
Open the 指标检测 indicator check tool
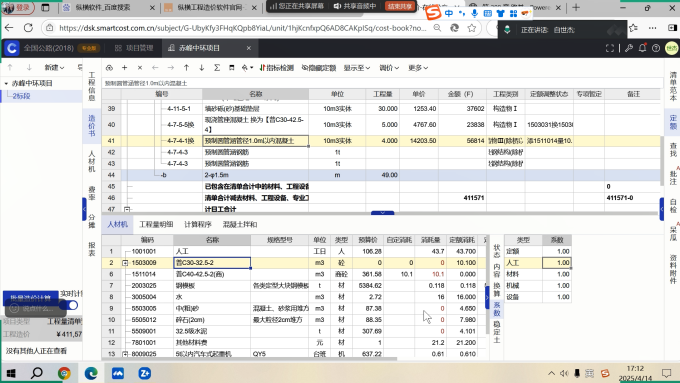click(277, 68)
